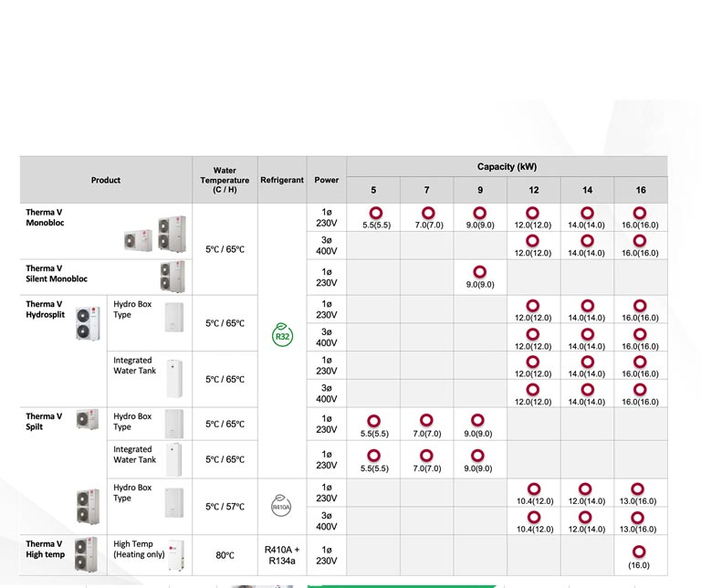701x588 pixels.
Task: Click the red circle in the High temp 16 kW cell
Action: coord(639,551)
